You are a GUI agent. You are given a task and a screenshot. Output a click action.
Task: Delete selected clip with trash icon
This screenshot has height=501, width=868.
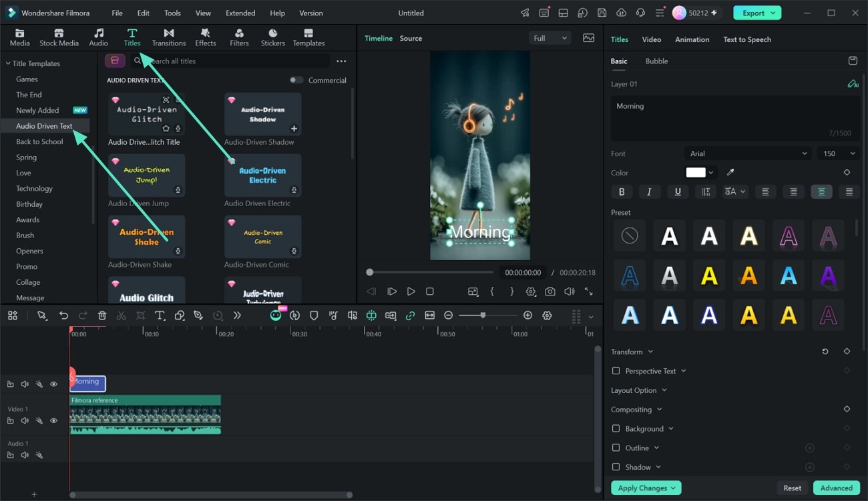(102, 316)
